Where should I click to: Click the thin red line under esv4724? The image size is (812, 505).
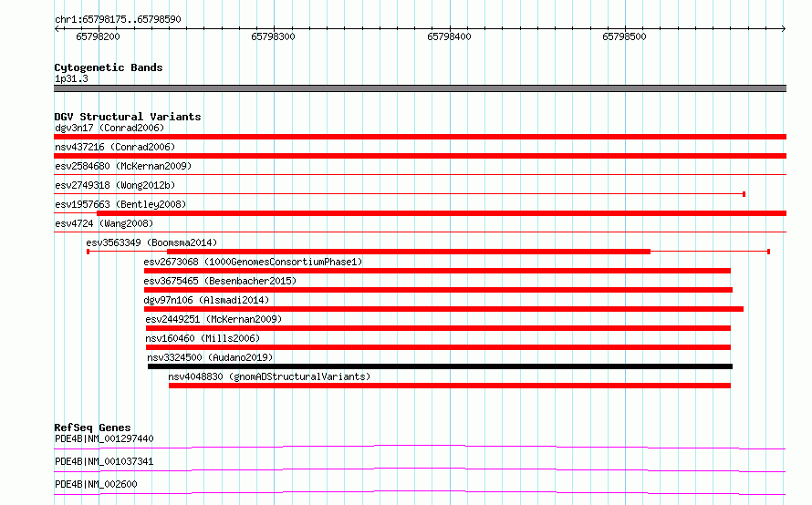tap(420, 232)
